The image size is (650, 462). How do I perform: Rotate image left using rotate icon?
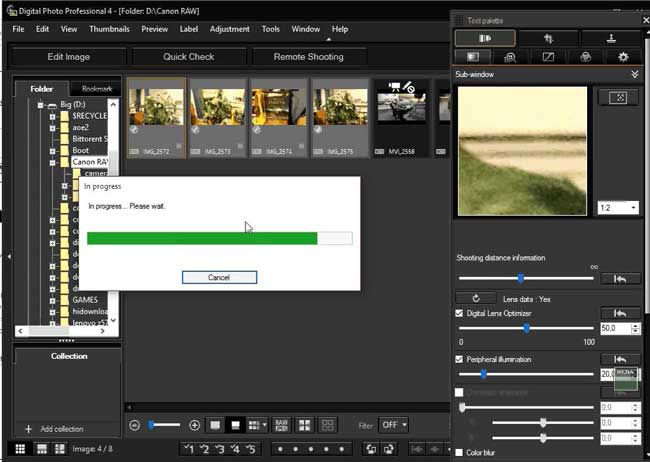click(x=371, y=449)
